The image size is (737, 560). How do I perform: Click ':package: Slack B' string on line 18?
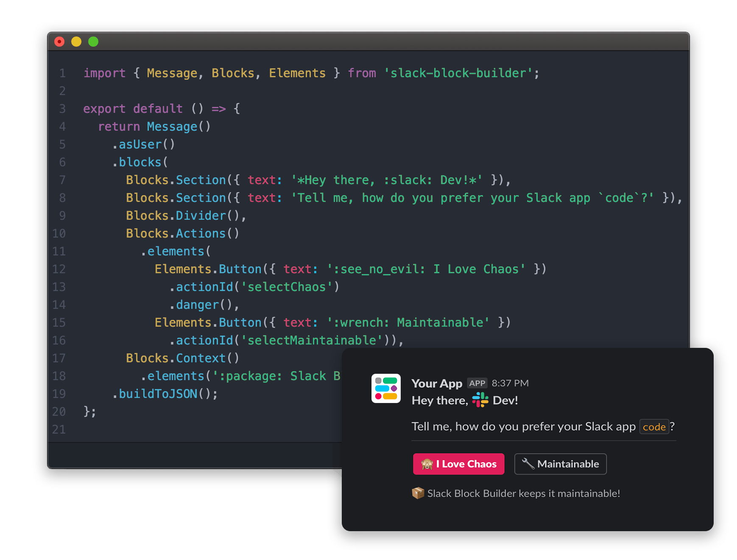click(x=276, y=376)
